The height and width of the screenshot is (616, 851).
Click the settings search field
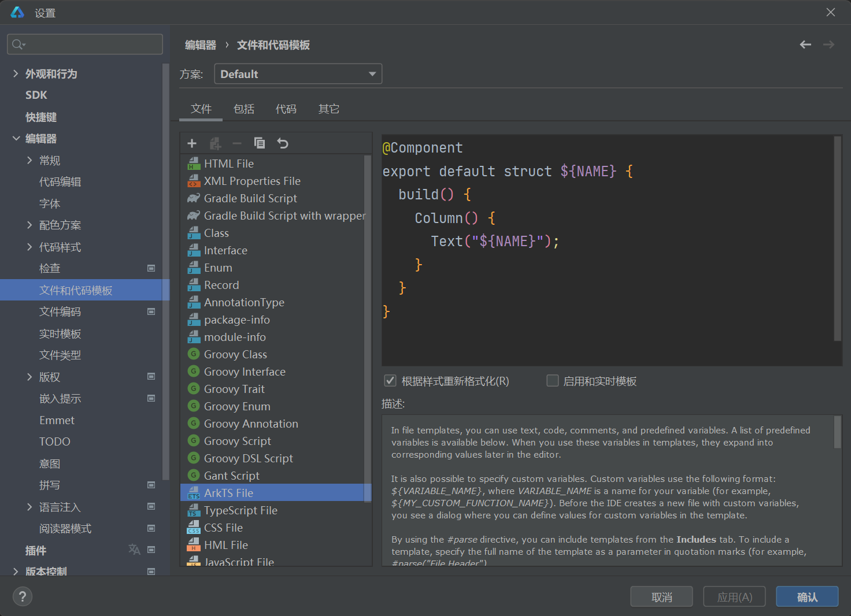point(85,44)
